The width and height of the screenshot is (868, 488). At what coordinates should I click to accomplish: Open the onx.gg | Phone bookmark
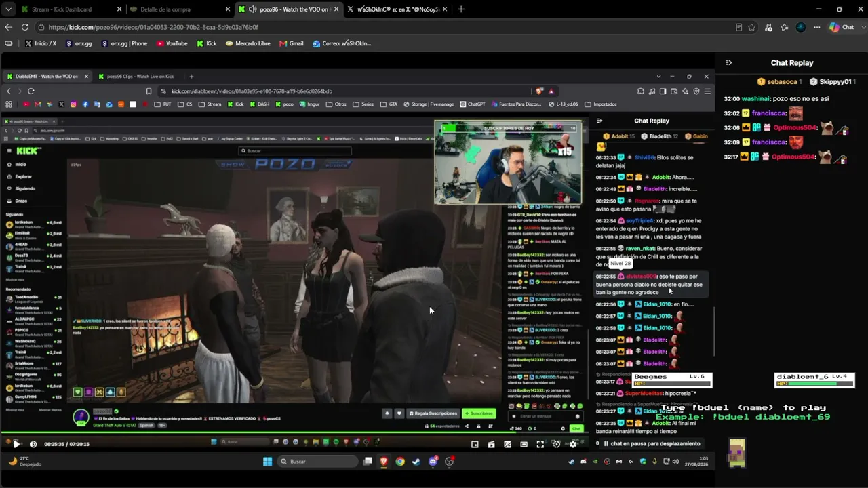[x=124, y=43]
